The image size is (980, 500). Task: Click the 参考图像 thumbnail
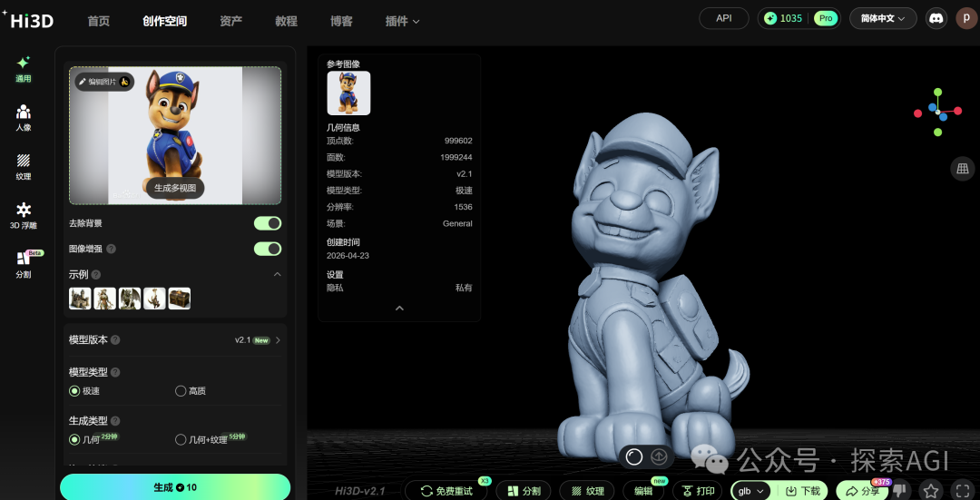(x=348, y=93)
